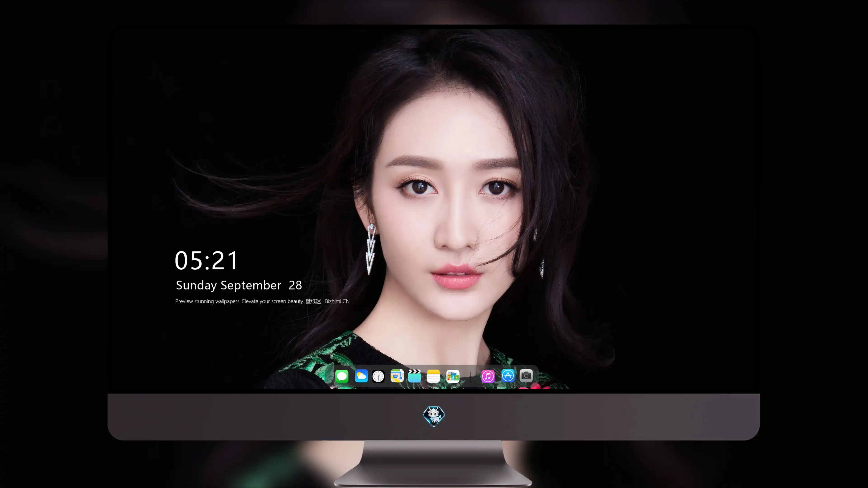The image size is (868, 488).
Task: Open the Videos clapperboard app
Action: (415, 376)
